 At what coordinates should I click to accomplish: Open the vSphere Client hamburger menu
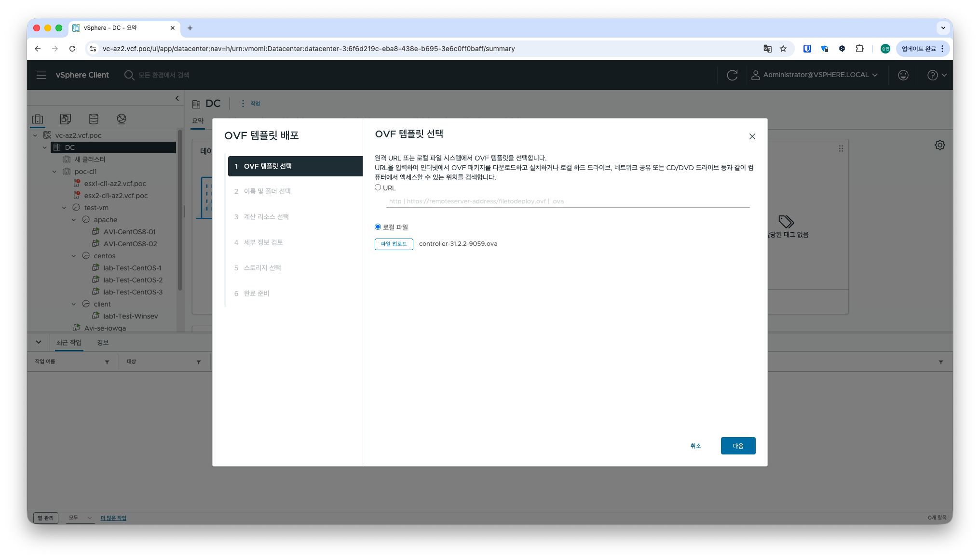pos(41,75)
